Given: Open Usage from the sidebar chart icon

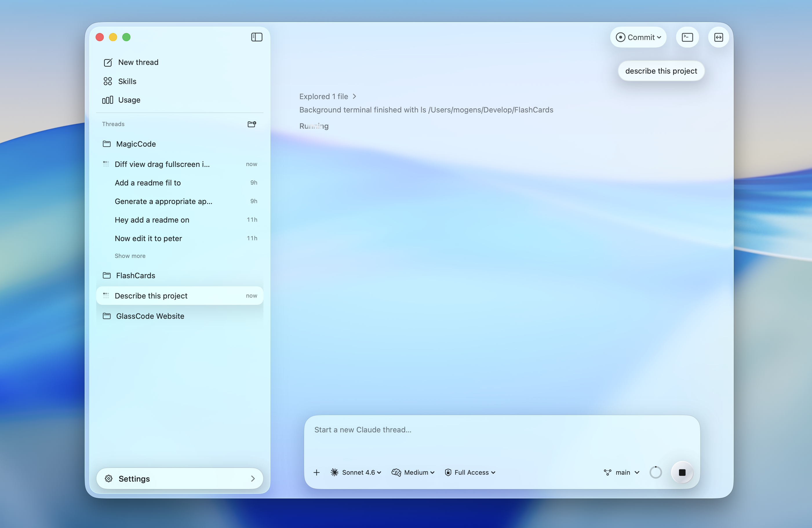Looking at the screenshot, I should pyautogui.click(x=107, y=100).
